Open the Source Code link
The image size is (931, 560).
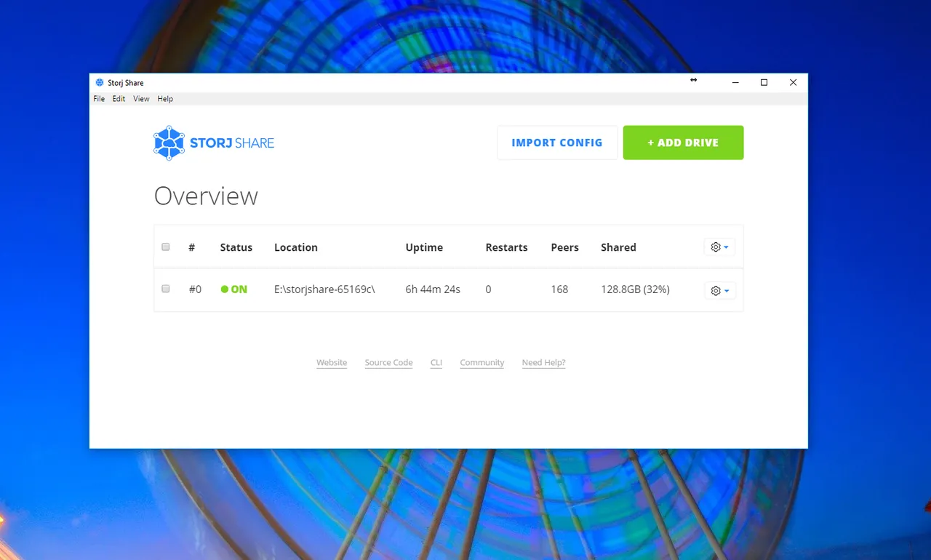pyautogui.click(x=388, y=363)
